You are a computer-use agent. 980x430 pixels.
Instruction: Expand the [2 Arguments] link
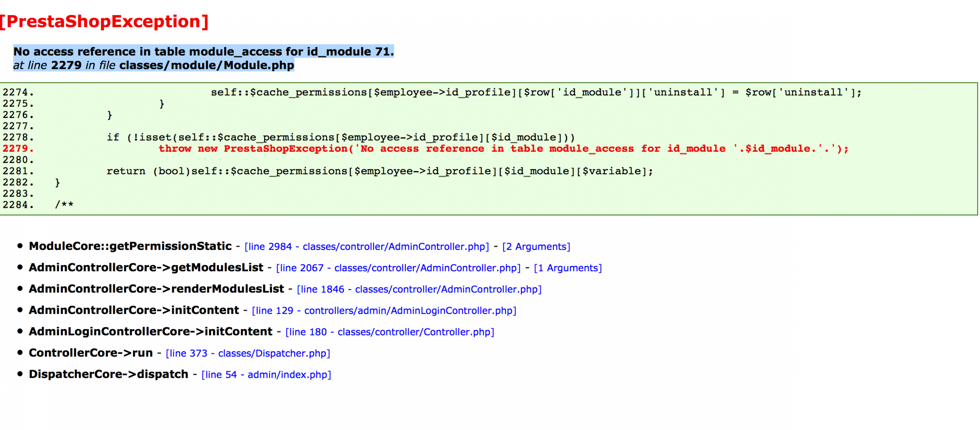click(536, 247)
